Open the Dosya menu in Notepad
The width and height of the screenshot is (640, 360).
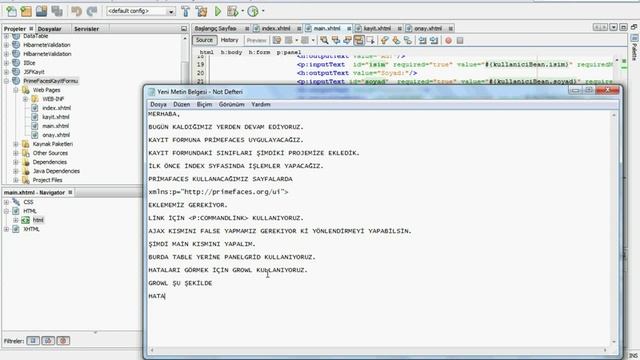click(158, 104)
